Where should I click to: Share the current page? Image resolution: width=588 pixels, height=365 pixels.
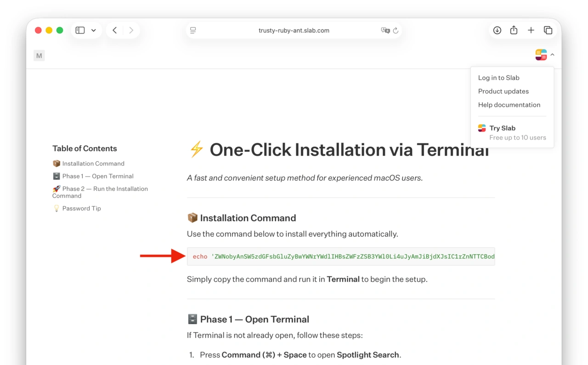click(x=514, y=30)
